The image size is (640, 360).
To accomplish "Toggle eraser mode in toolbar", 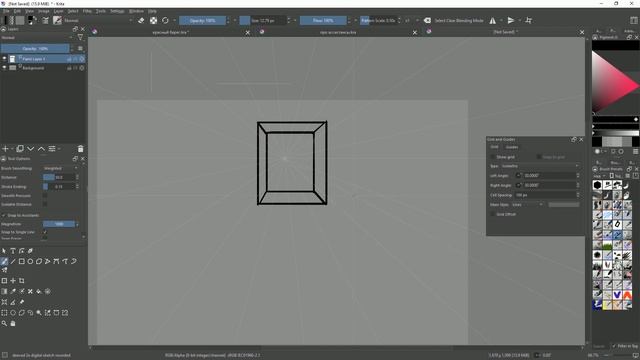I will tap(141, 20).
